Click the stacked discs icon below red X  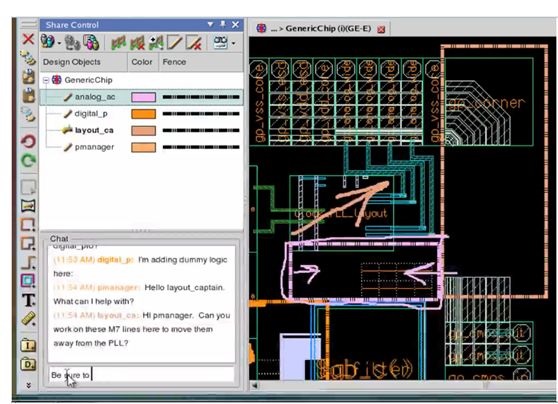pyautogui.click(x=28, y=58)
